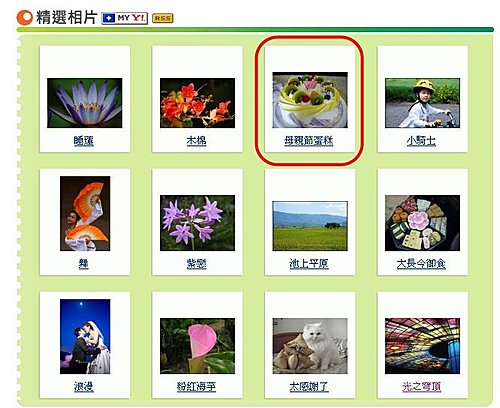Open the pink calla lily photo

coord(197,346)
